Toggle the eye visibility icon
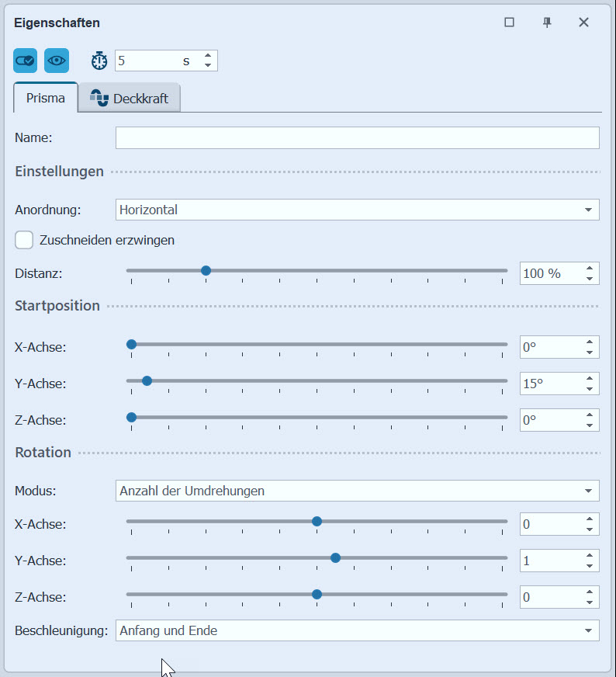616x677 pixels. 57,60
